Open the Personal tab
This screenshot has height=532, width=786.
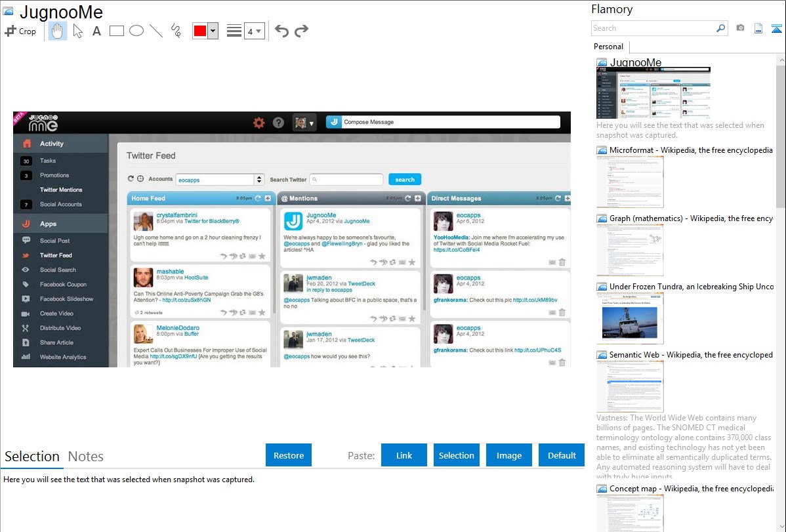(x=609, y=47)
